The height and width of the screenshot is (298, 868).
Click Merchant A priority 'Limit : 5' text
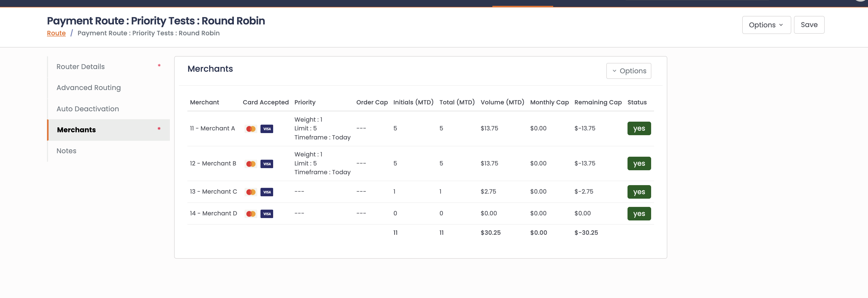(305, 129)
